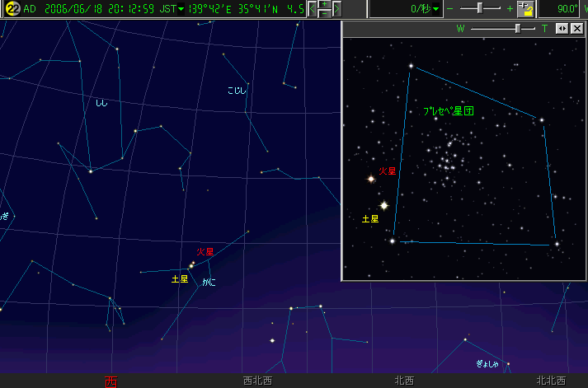This screenshot has width=588, height=388.
Task: Click the left arrow time step button
Action: (313, 9)
